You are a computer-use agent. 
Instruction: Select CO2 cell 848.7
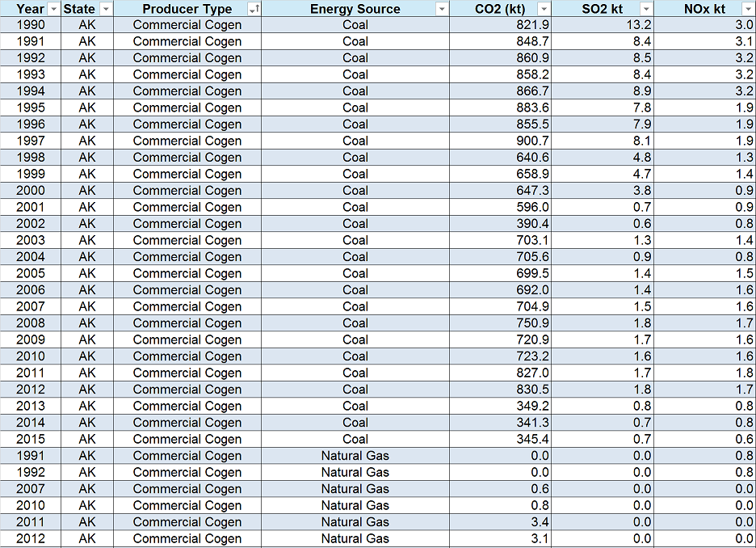501,41
